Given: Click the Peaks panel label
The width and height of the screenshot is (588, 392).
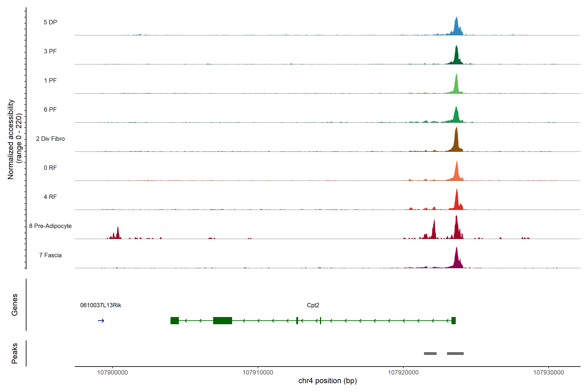Looking at the screenshot, I should (15, 353).
